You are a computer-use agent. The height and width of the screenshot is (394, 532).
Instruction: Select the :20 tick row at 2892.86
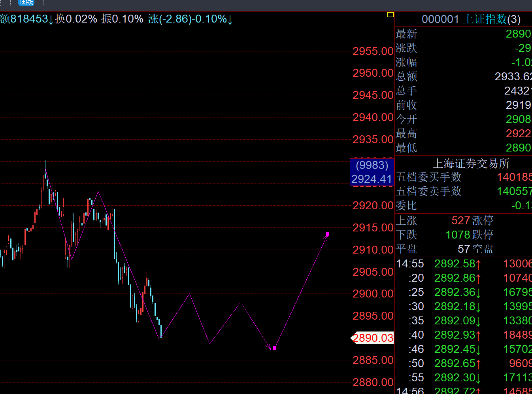pos(464,278)
